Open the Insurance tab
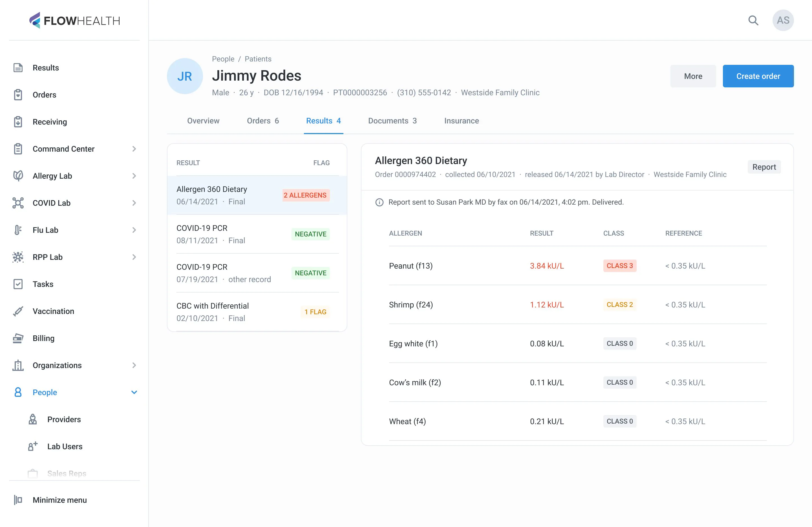The width and height of the screenshot is (812, 527). coord(461,121)
